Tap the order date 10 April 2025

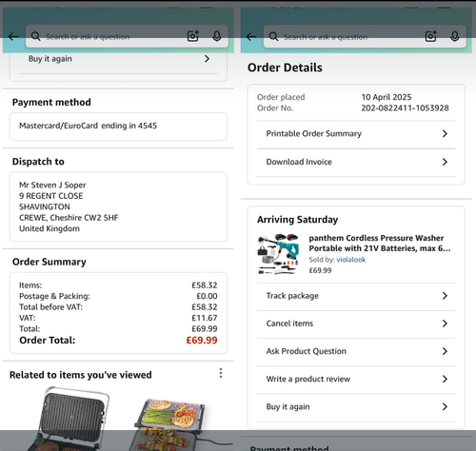(x=387, y=97)
